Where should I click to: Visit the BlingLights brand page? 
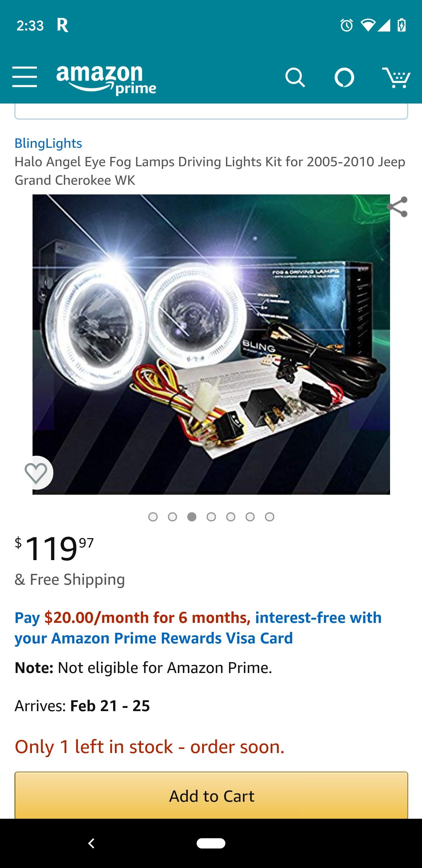(48, 143)
